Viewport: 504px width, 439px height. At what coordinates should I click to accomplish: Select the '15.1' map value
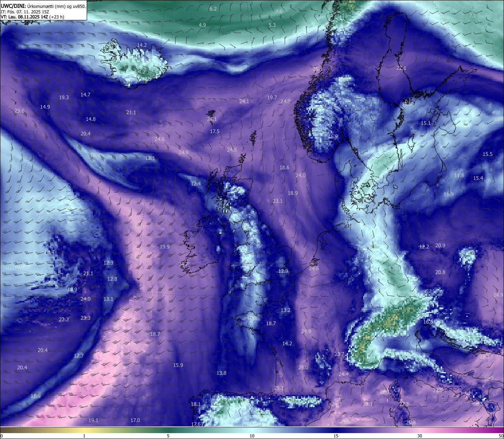[426, 123]
